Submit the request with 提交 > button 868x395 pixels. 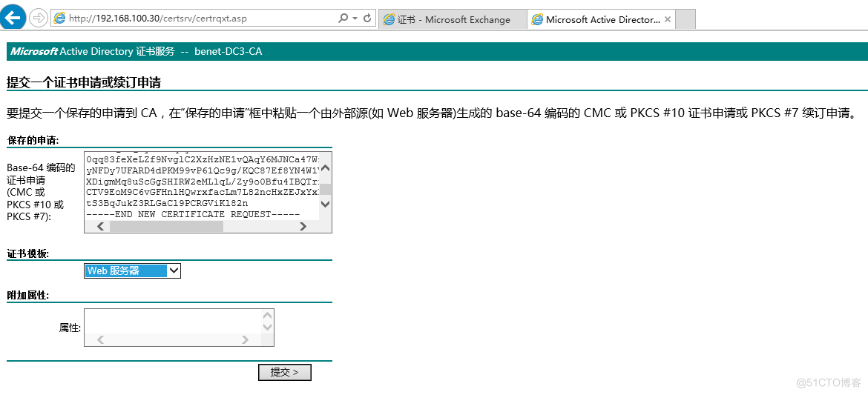pyautogui.click(x=285, y=372)
